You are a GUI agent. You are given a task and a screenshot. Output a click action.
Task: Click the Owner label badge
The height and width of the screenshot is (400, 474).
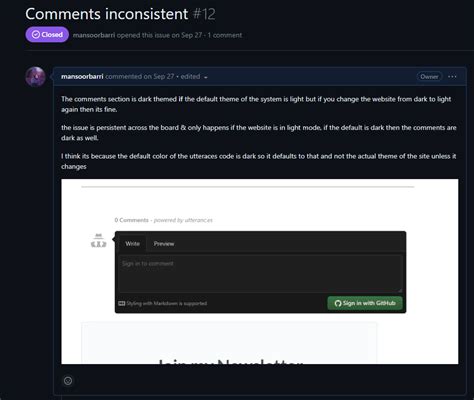point(429,77)
